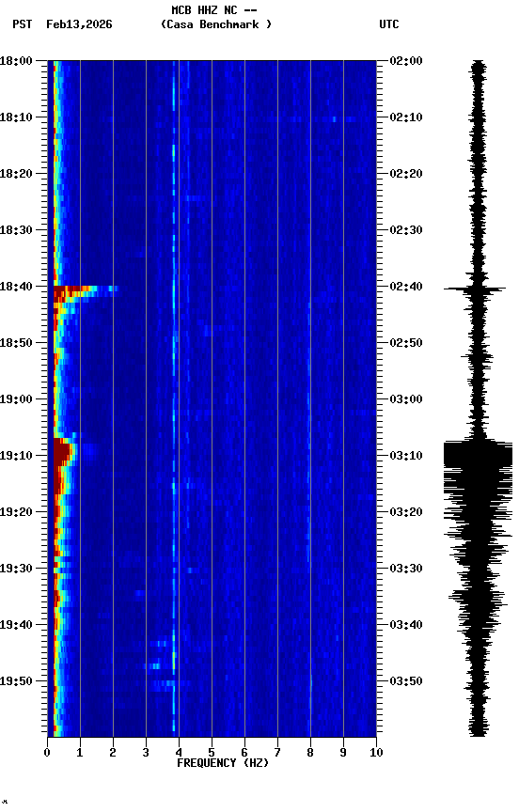
Task: Click the waveform spike near 02:40 UTC
Action: tap(475, 289)
